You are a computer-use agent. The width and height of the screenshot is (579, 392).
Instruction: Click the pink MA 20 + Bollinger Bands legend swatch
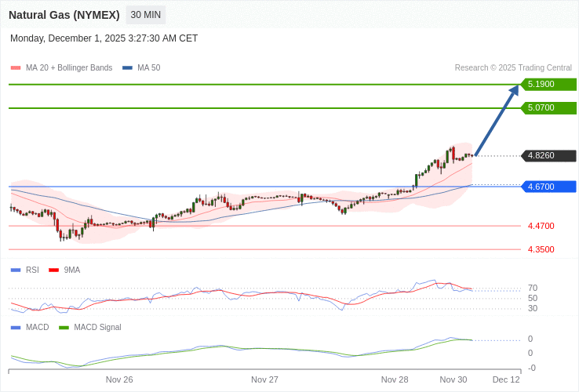(16, 68)
